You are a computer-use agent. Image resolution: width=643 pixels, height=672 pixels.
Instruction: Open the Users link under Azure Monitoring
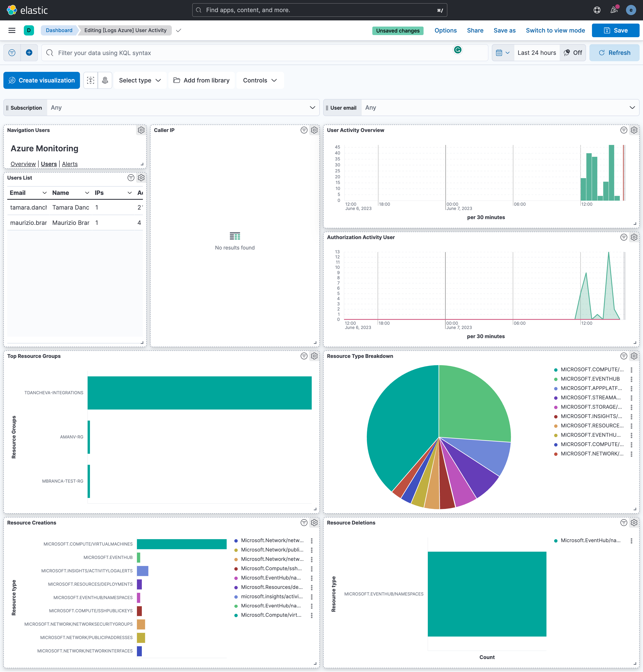[x=48, y=164]
